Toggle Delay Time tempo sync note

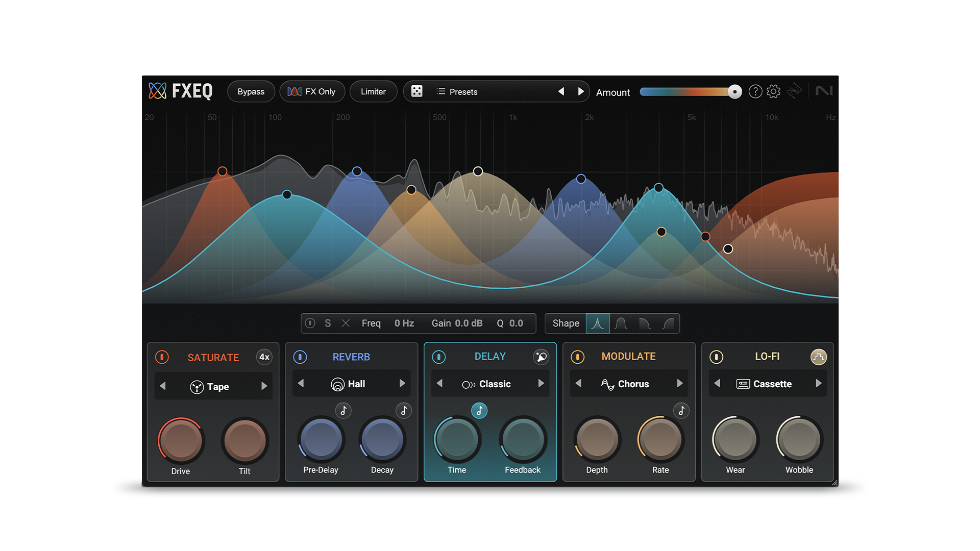pos(479,410)
